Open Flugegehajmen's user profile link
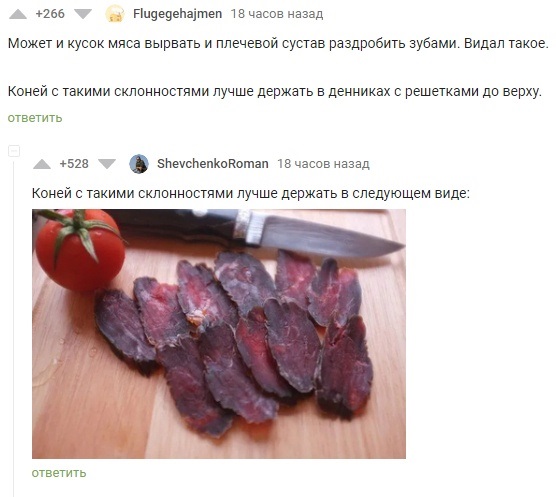 click(177, 14)
